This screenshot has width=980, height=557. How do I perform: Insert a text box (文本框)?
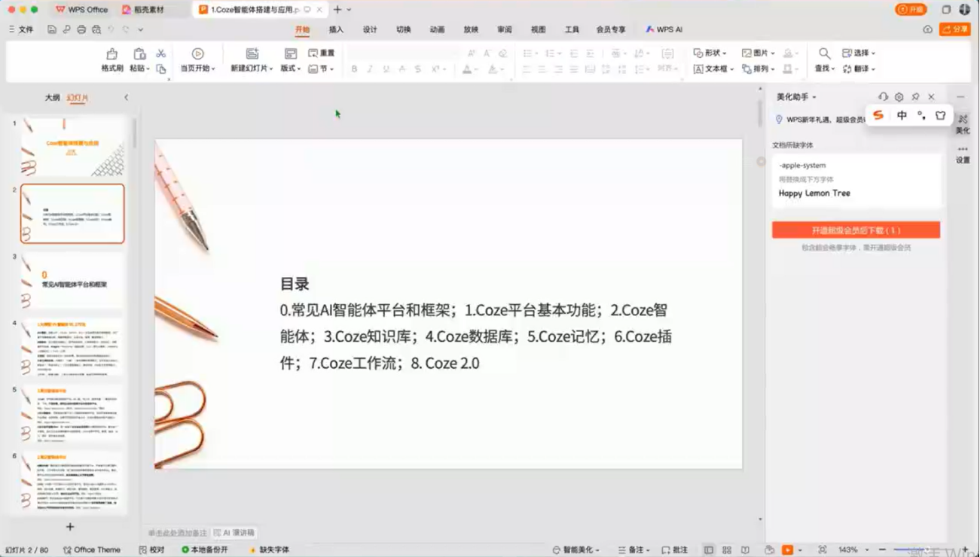tap(713, 69)
